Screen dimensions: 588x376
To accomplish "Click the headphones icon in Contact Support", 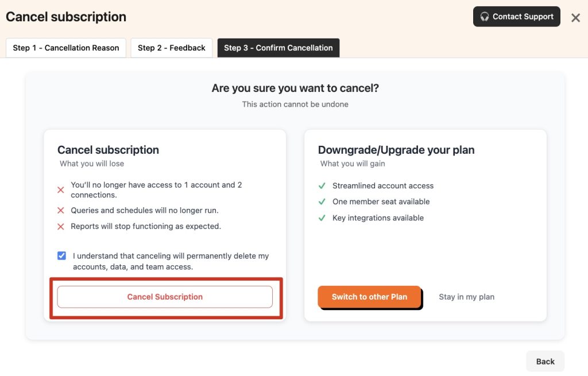I will 485,17.
